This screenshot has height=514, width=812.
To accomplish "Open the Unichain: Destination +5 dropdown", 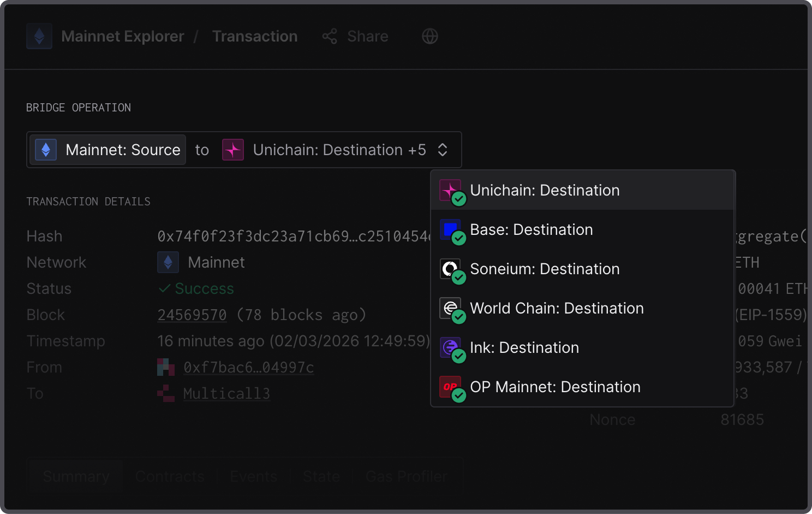I will point(335,150).
